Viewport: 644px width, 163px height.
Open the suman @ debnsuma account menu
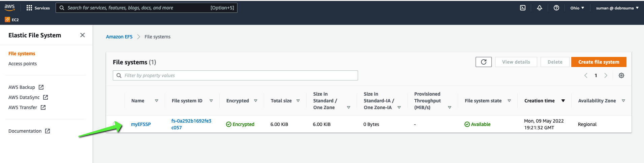click(617, 8)
